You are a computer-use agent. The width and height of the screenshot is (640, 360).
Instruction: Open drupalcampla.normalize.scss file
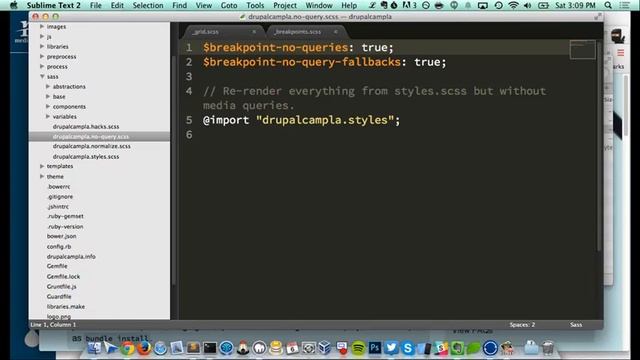coord(91,146)
